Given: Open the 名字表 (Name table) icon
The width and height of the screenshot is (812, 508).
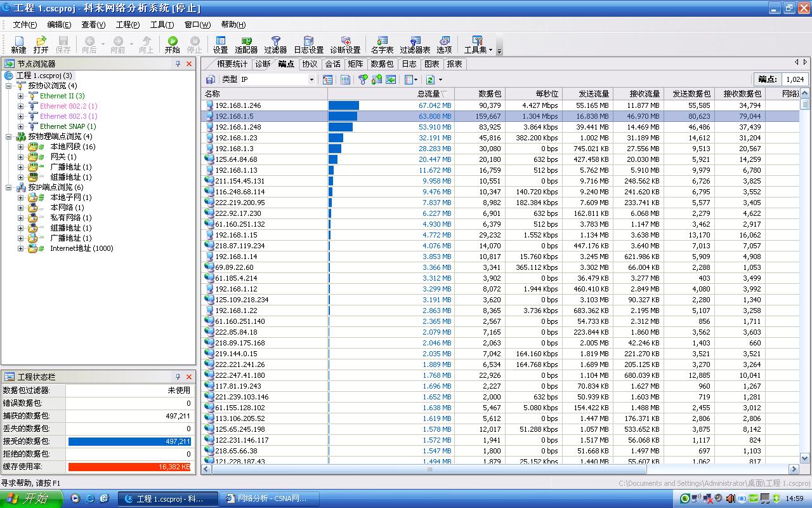Looking at the screenshot, I should pos(382,44).
